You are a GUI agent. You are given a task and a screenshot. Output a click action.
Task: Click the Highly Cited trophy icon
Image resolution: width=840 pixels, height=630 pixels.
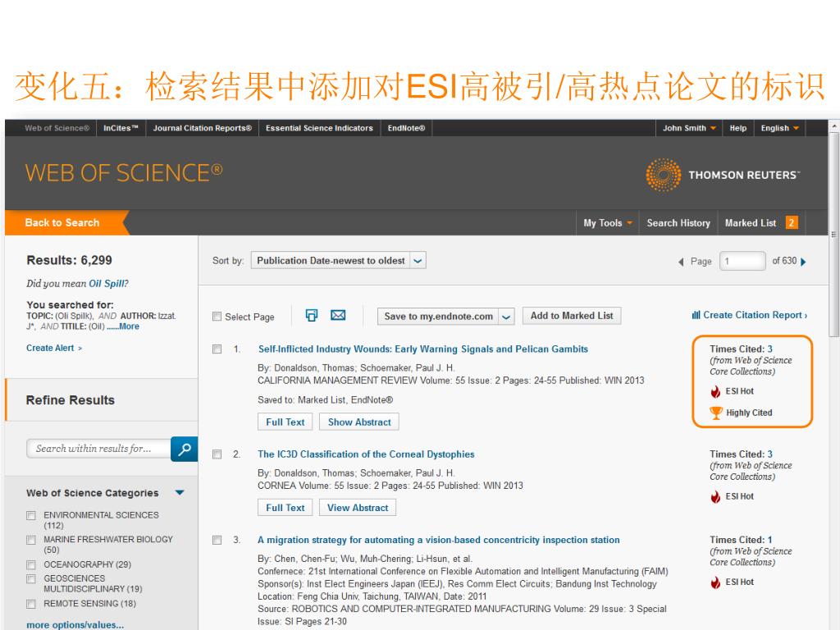[x=716, y=413]
